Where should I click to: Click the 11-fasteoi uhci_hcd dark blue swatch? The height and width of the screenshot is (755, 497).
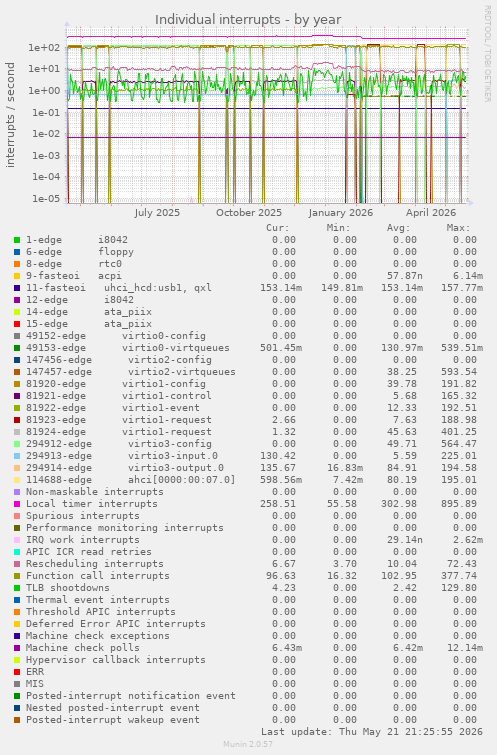tap(17, 288)
